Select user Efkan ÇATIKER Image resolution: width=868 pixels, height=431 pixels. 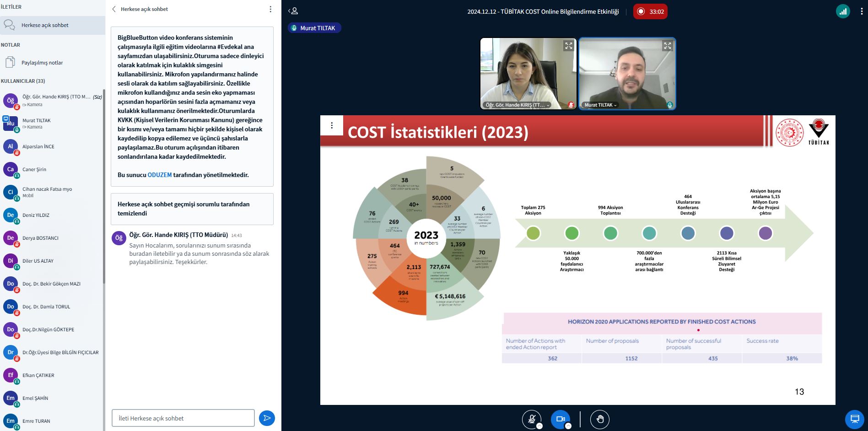click(52, 375)
